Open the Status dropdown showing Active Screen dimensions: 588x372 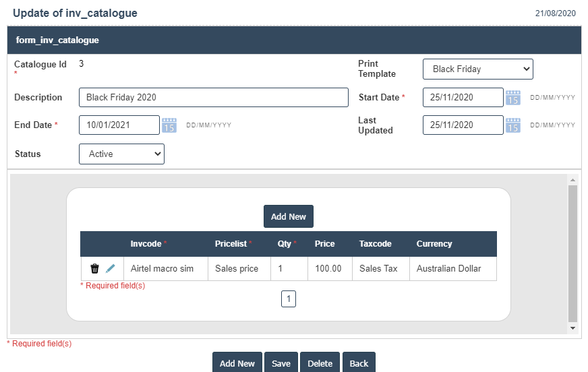[x=121, y=154]
